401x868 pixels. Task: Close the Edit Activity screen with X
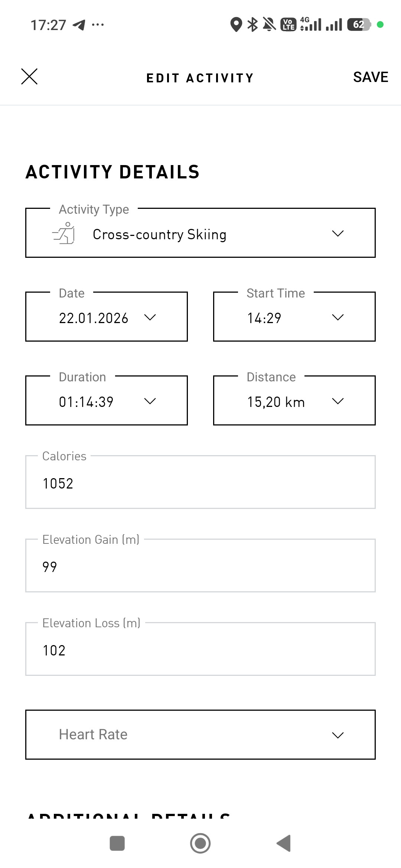click(29, 77)
